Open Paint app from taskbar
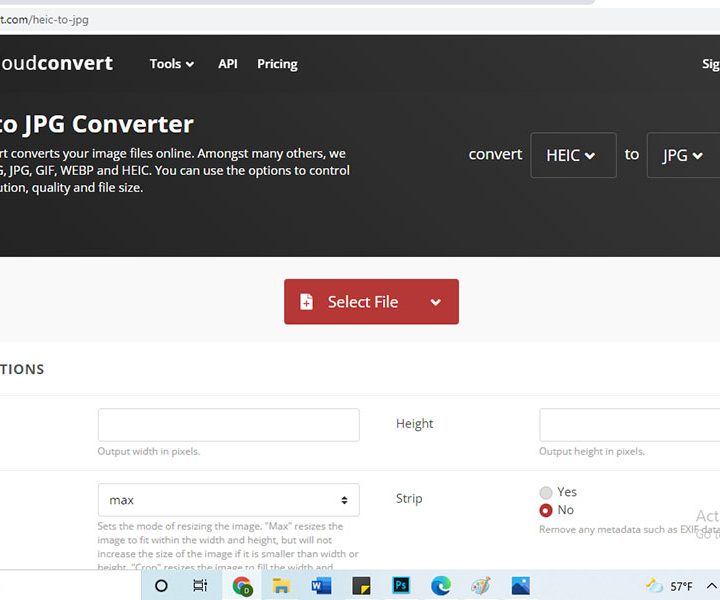The height and width of the screenshot is (600, 720). 480,586
